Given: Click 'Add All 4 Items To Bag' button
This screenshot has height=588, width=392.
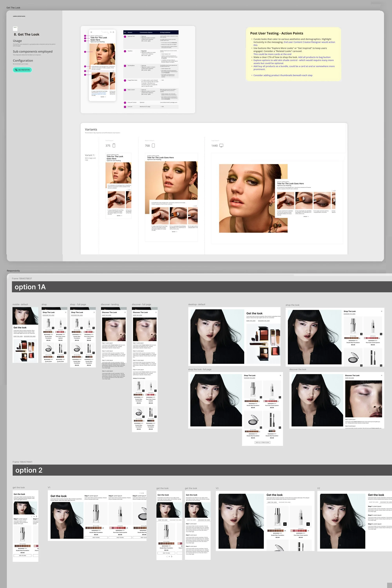Looking at the screenshot, I should point(262,442).
